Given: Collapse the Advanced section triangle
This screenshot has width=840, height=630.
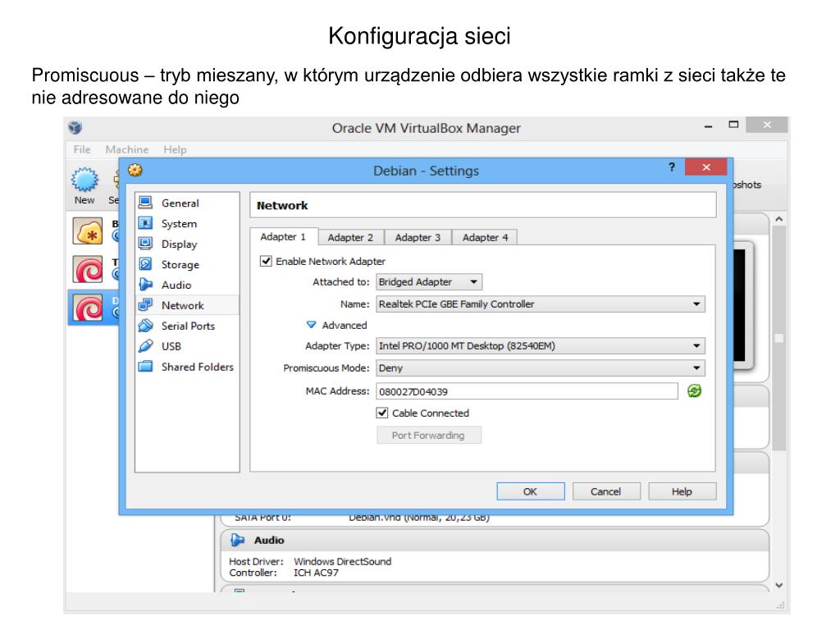Looking at the screenshot, I should click(311, 325).
